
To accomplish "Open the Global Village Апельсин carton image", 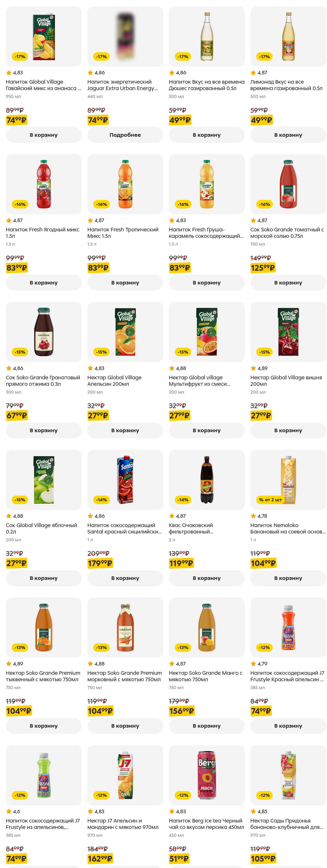I will click(x=125, y=332).
